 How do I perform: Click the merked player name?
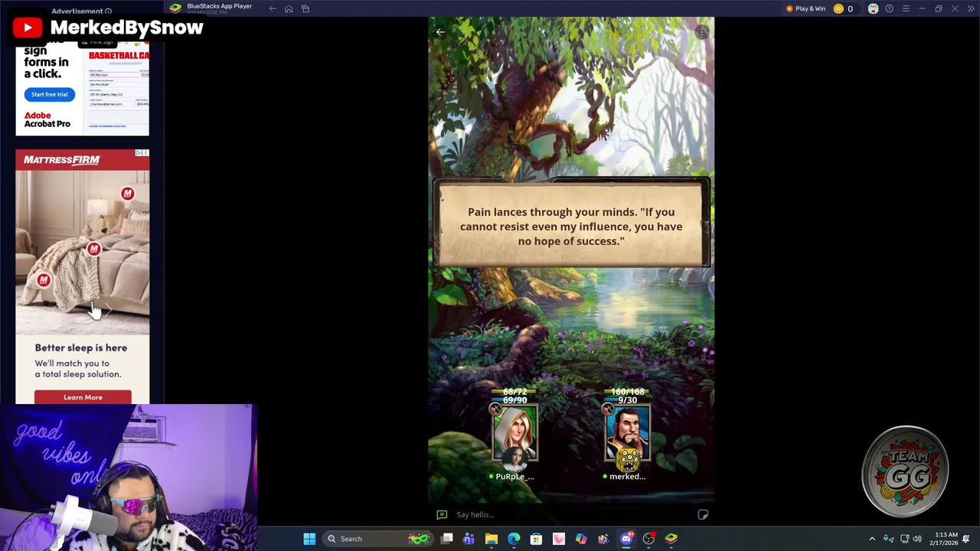[x=627, y=476]
